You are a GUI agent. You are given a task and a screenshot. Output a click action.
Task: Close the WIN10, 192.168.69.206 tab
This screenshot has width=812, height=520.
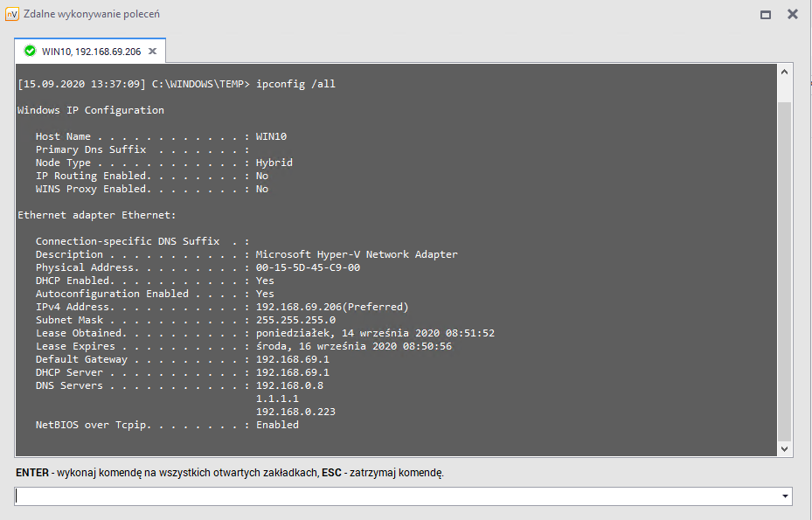tap(152, 52)
